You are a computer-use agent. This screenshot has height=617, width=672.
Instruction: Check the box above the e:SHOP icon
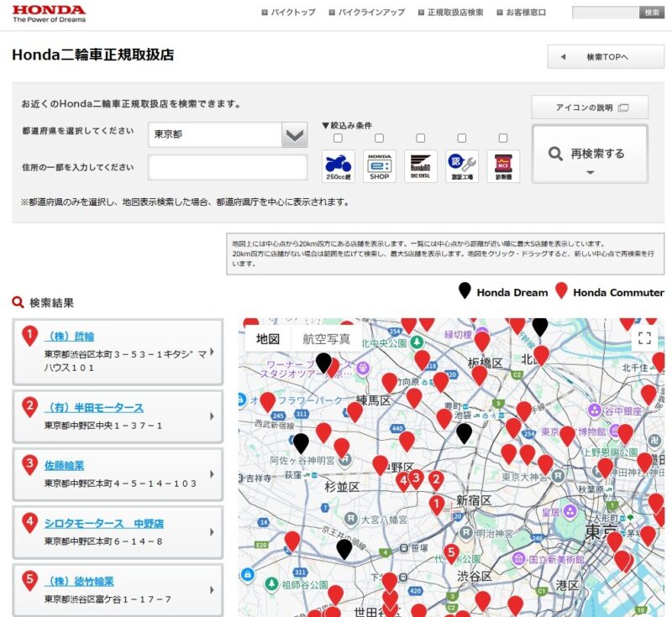pos(380,139)
